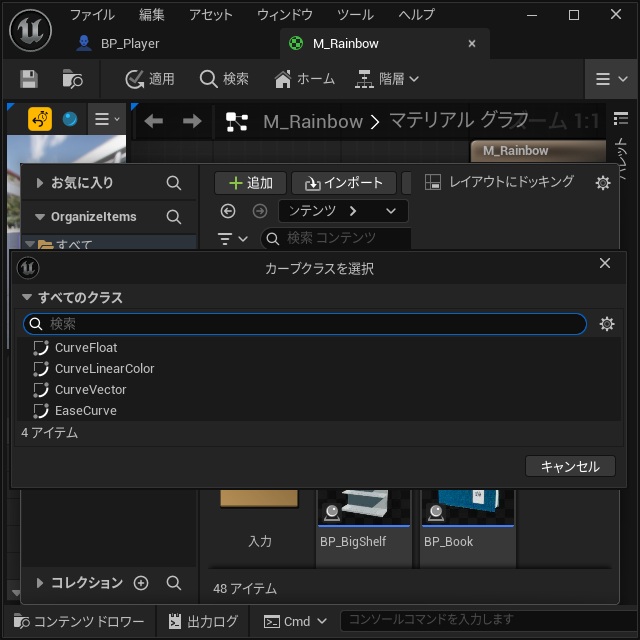Click the 検索 (Search) toolbar button
The image size is (640, 640).
224,79
